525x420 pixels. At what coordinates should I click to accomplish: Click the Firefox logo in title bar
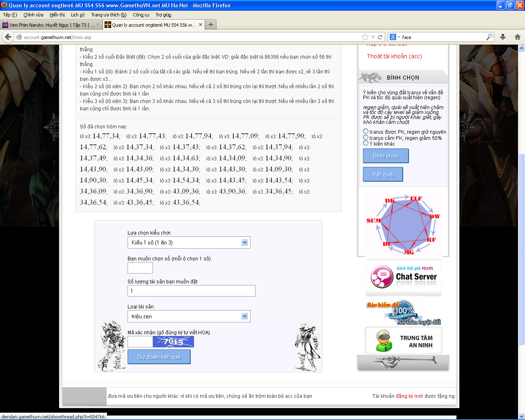pyautogui.click(x=4, y=5)
